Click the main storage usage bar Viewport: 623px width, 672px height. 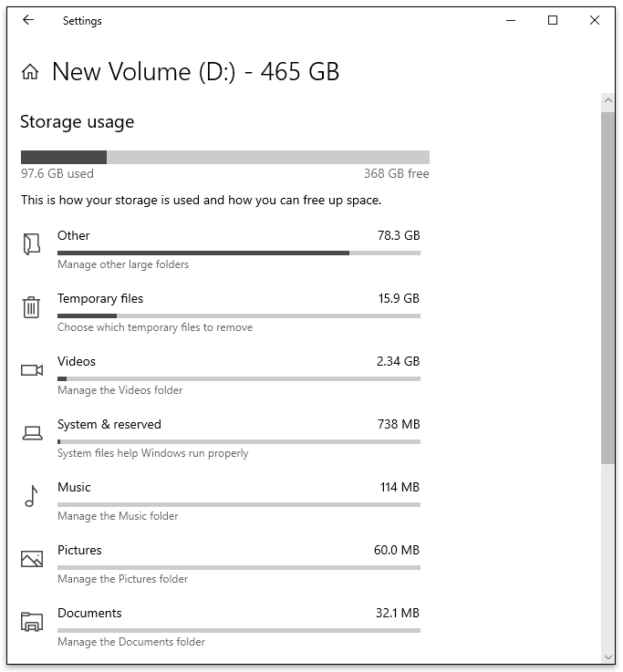225,157
